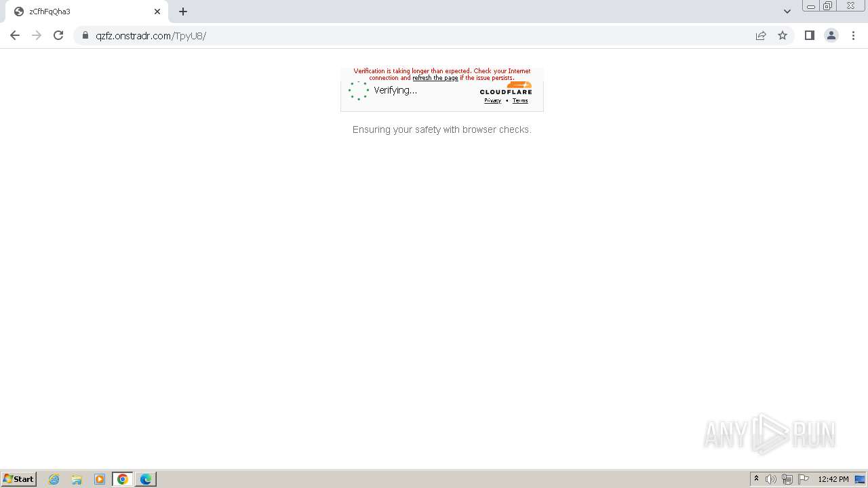Open the browser side panel

[x=809, y=35]
